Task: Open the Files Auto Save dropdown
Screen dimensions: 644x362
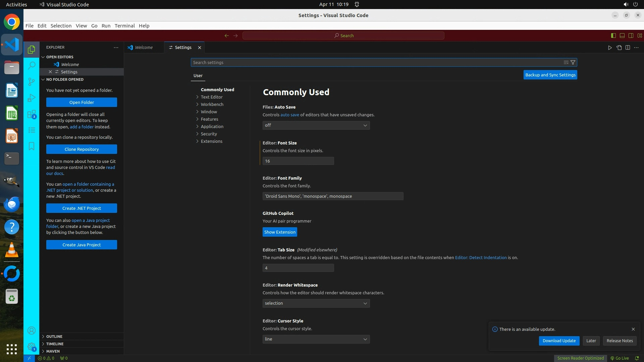Action: point(316,125)
